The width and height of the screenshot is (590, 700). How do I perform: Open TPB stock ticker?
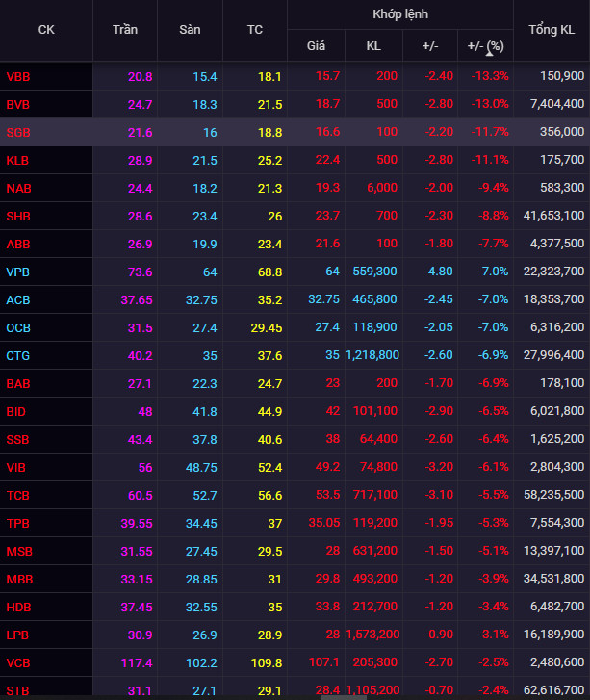pos(18,523)
